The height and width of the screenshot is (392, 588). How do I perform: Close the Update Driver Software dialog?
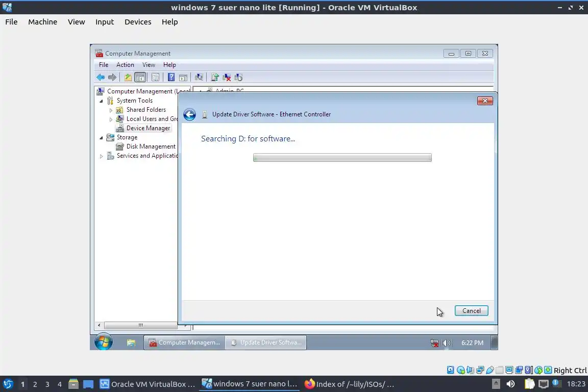[x=485, y=101]
